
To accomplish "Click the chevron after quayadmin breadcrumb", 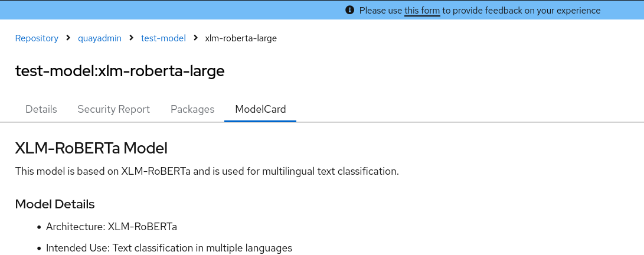I will click(132, 38).
